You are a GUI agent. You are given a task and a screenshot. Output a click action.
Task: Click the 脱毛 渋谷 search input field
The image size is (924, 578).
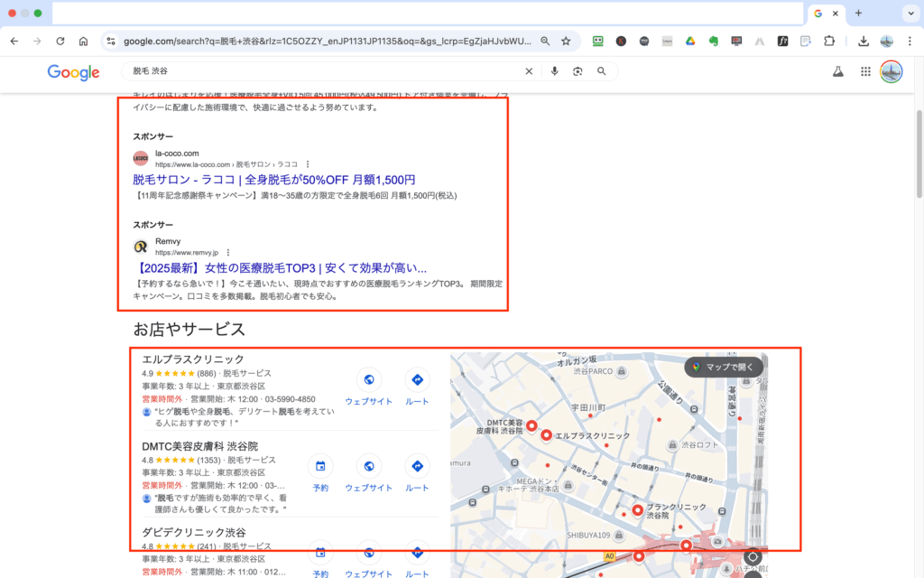(x=324, y=71)
